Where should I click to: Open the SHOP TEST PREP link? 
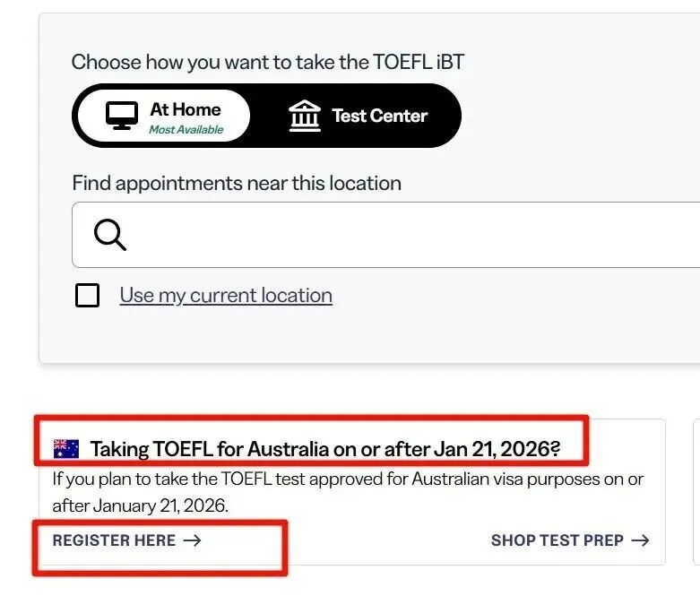(557, 540)
